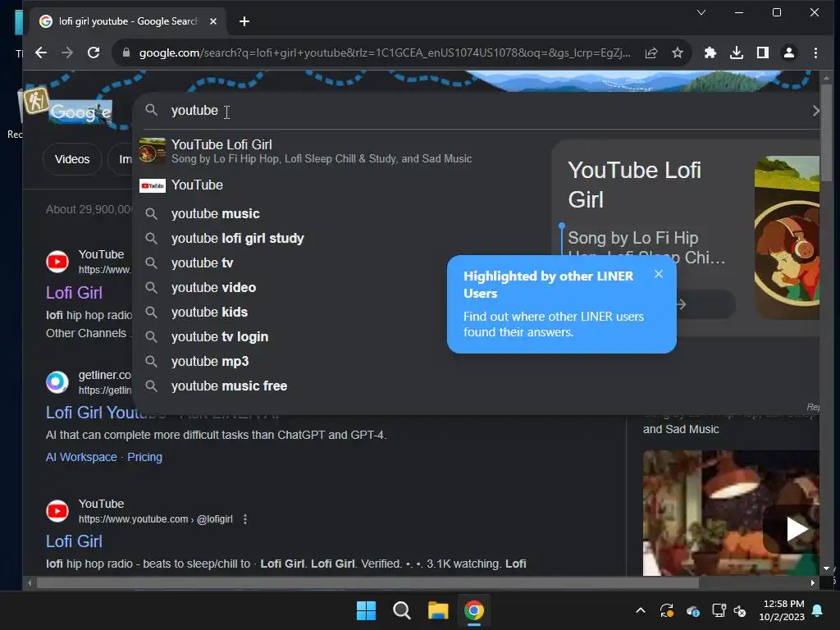Click the lock icon in address bar

click(x=126, y=52)
